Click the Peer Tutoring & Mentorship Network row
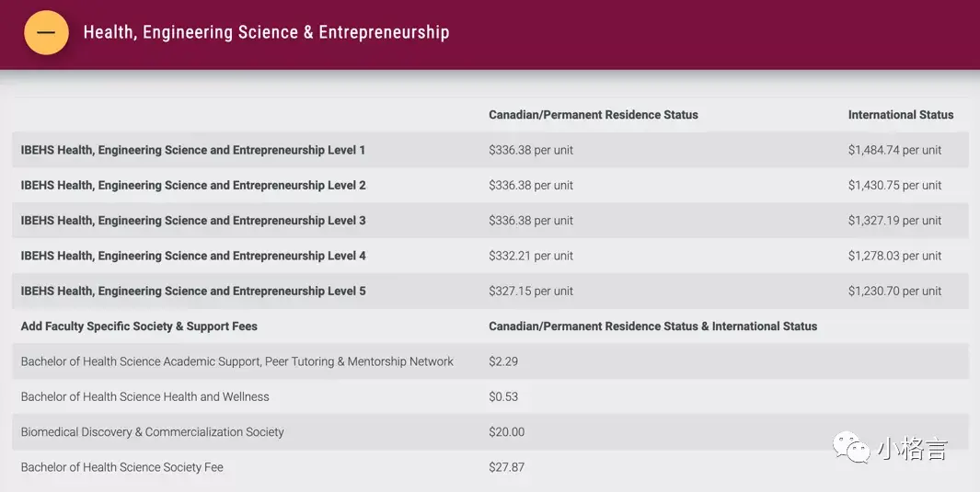 coord(236,361)
